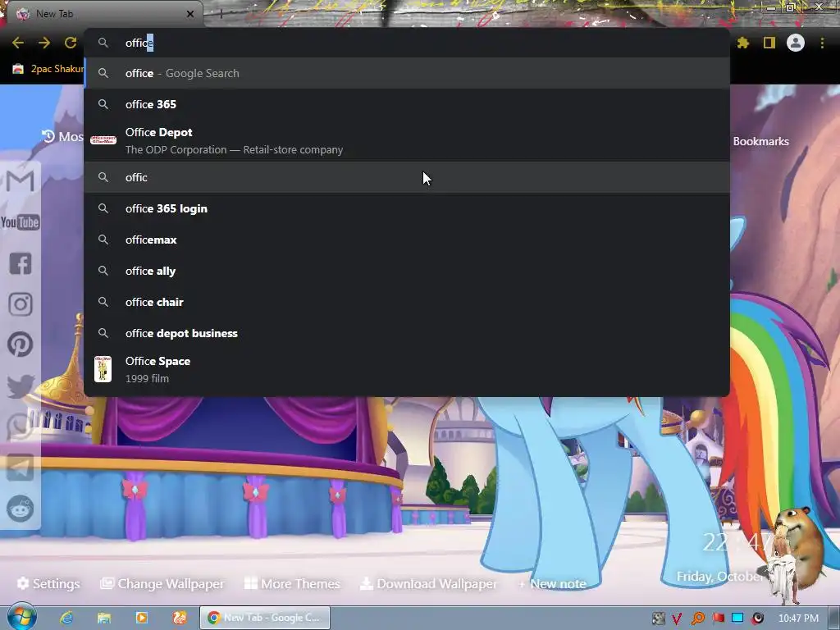
Task: Pick the 'office ally' suggestion
Action: [407, 271]
